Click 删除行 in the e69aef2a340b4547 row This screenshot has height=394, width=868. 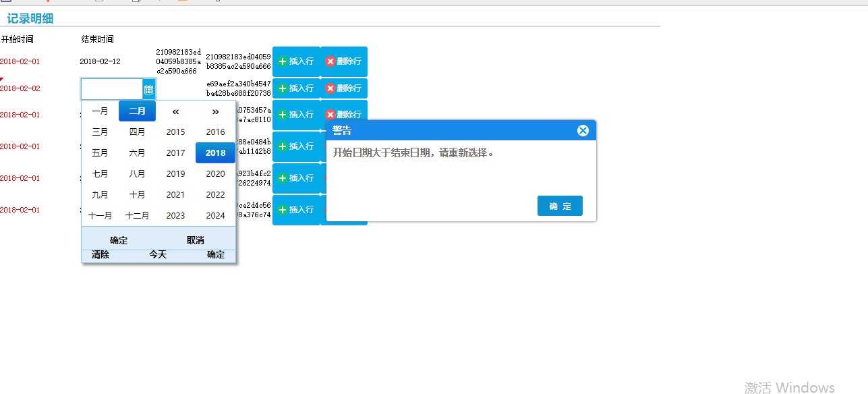344,88
